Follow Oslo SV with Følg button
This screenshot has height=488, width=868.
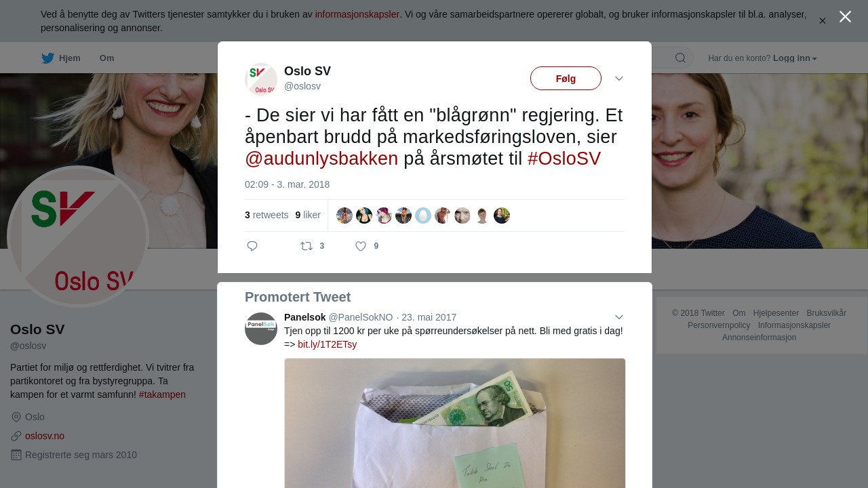[566, 79]
